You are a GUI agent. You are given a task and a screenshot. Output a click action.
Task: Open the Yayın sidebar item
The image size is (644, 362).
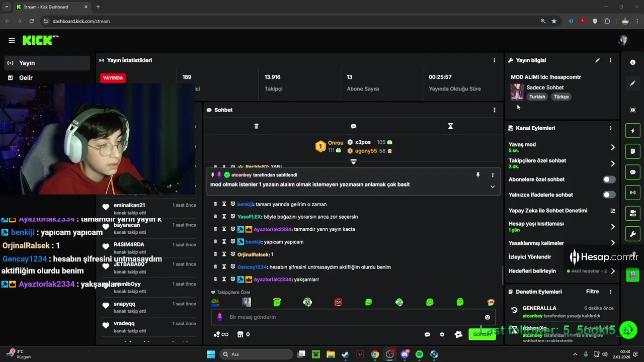(47, 63)
